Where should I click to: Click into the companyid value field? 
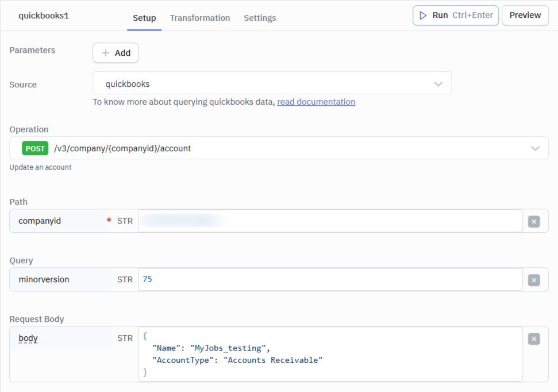pyautogui.click(x=330, y=221)
